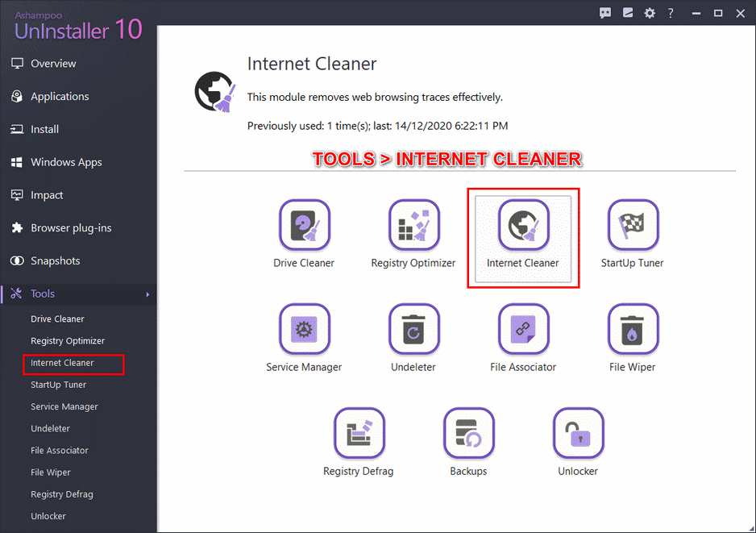
Task: Launch Registry Defrag icon in grid
Action: [x=359, y=433]
